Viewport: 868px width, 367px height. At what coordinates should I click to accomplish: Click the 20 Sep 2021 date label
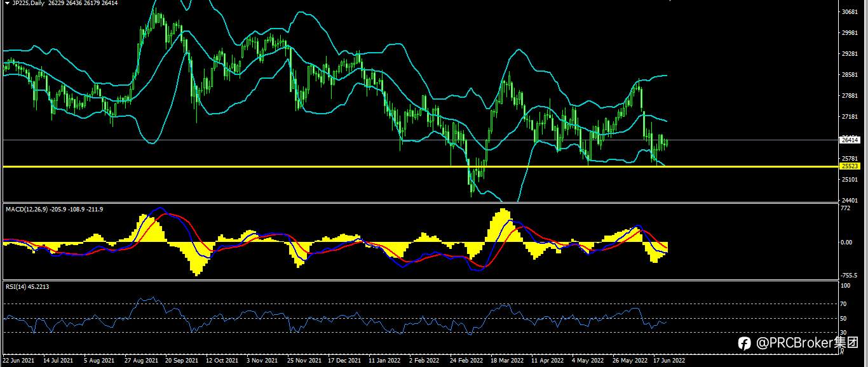pos(182,360)
